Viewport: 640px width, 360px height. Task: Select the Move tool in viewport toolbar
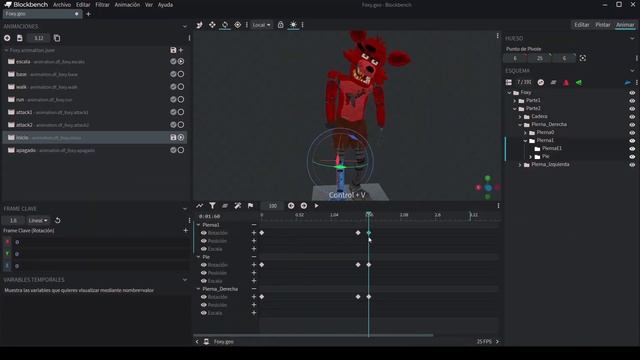click(x=212, y=25)
